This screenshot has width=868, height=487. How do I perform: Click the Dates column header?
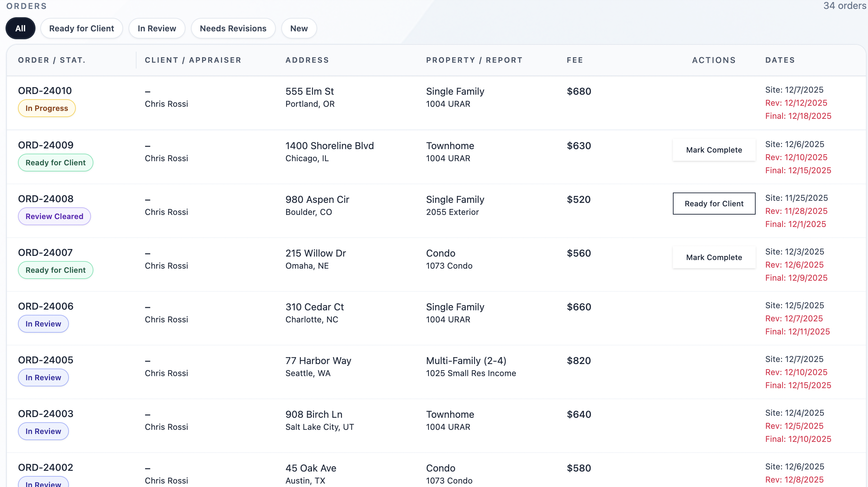(x=780, y=60)
